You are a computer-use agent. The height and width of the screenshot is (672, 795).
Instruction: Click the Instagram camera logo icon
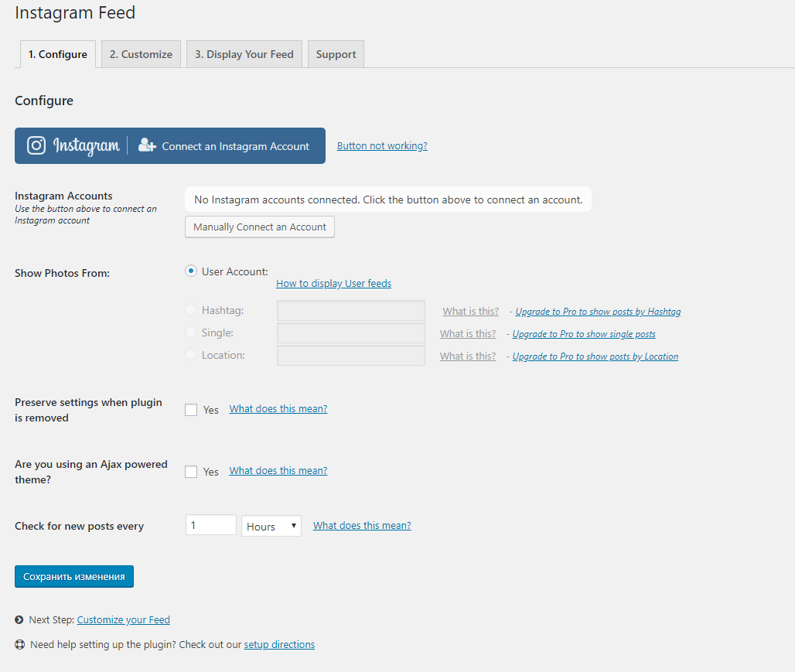click(x=36, y=145)
